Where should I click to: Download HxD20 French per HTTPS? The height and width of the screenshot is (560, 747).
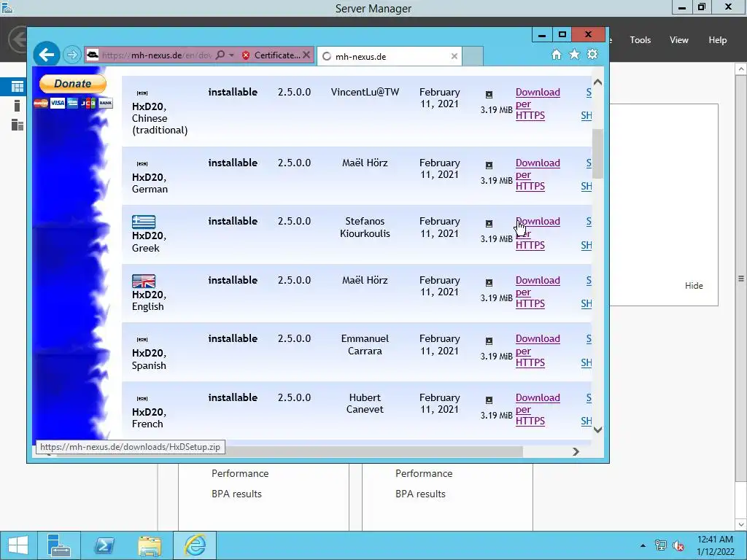pos(538,409)
